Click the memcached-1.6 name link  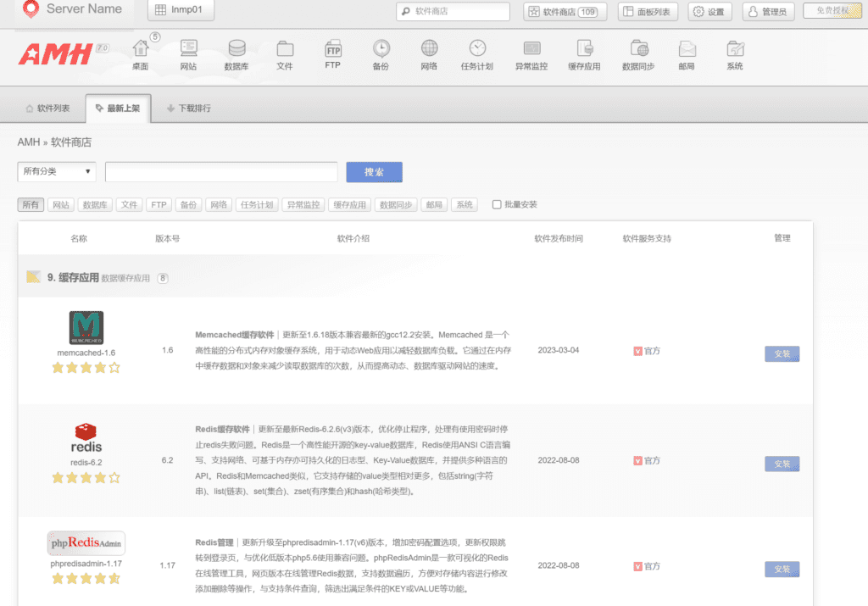click(x=86, y=353)
